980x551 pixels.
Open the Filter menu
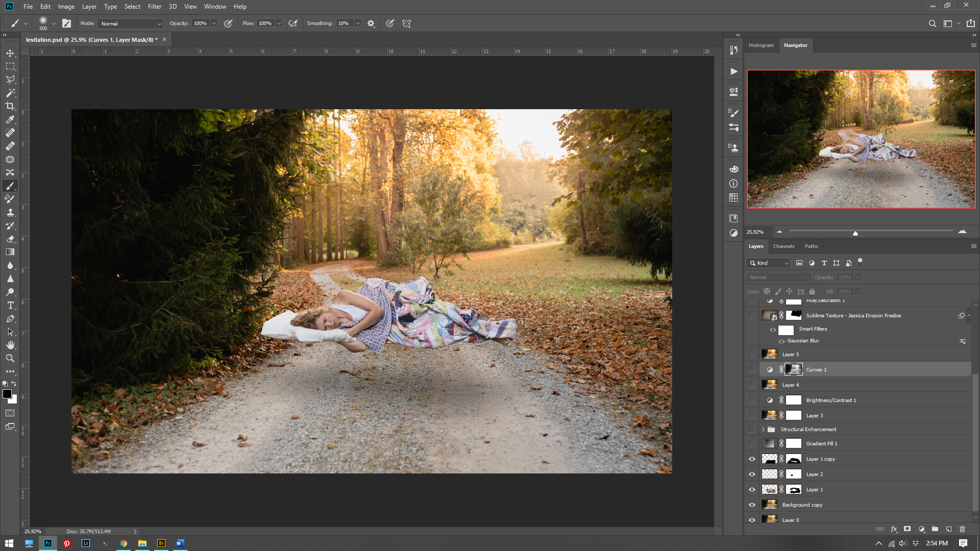pos(154,7)
